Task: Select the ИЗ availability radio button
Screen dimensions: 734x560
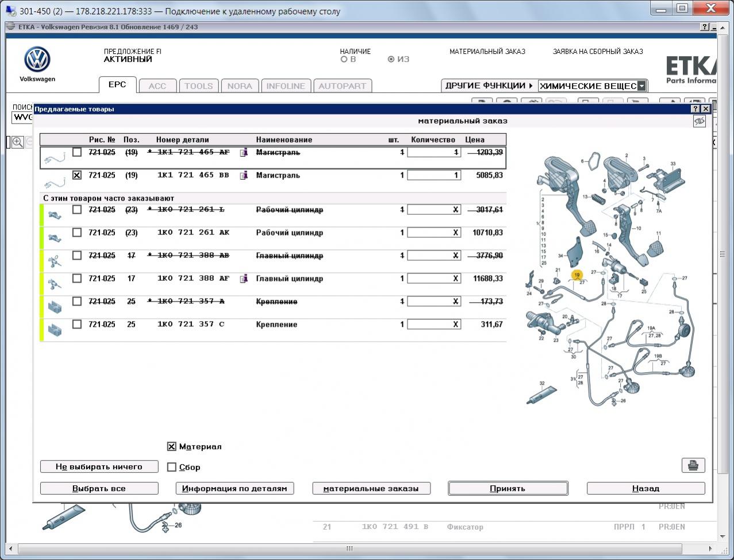Action: pos(391,59)
